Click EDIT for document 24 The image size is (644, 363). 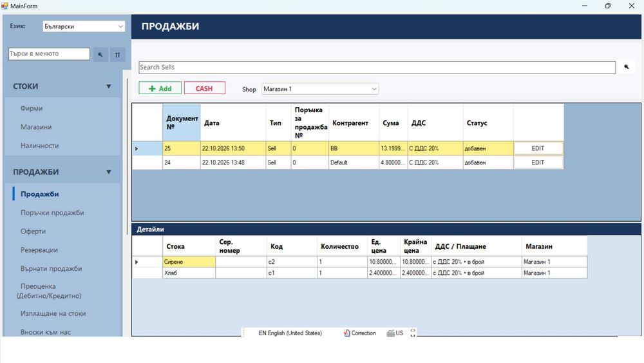pos(538,162)
